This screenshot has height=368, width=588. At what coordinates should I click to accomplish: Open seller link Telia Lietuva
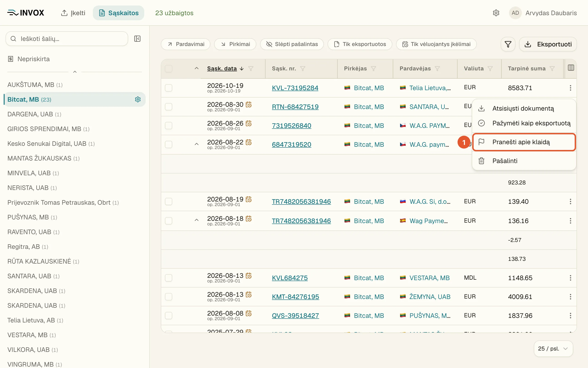430,88
